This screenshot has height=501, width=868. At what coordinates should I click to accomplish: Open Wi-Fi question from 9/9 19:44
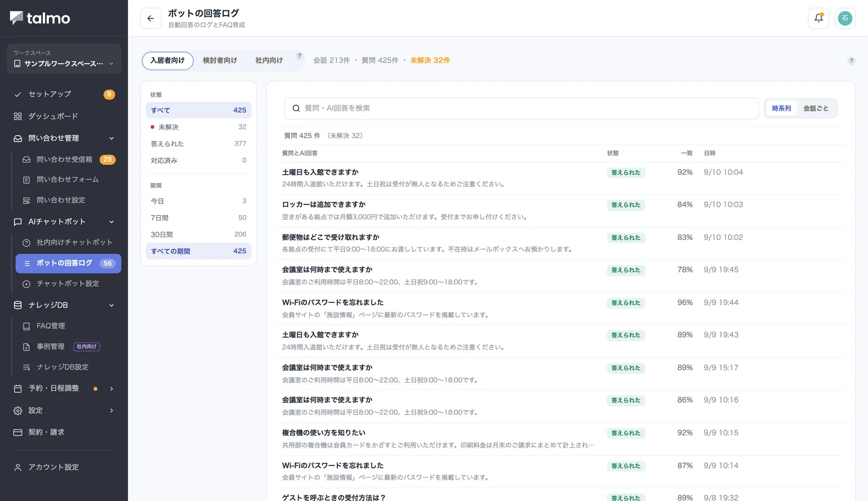[x=560, y=308]
